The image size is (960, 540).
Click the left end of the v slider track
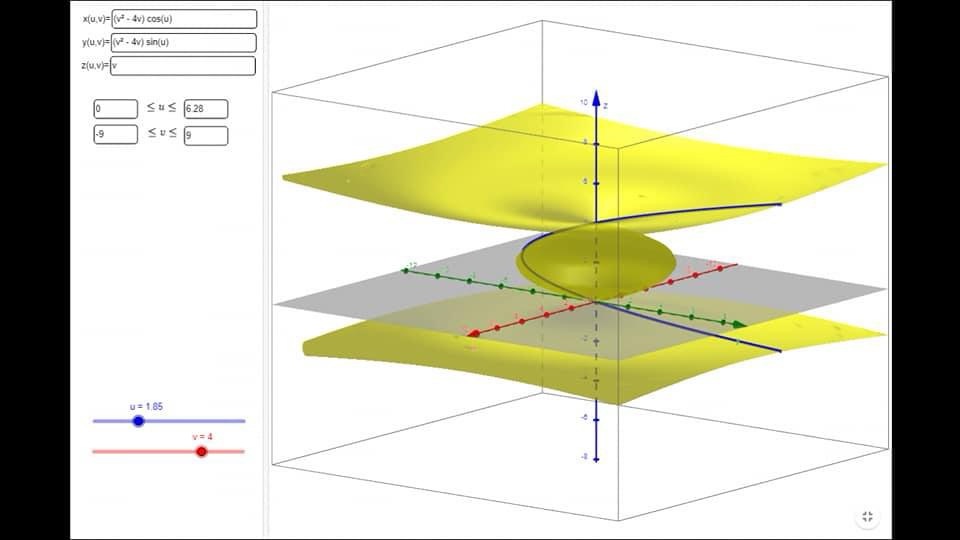pyautogui.click(x=94, y=452)
